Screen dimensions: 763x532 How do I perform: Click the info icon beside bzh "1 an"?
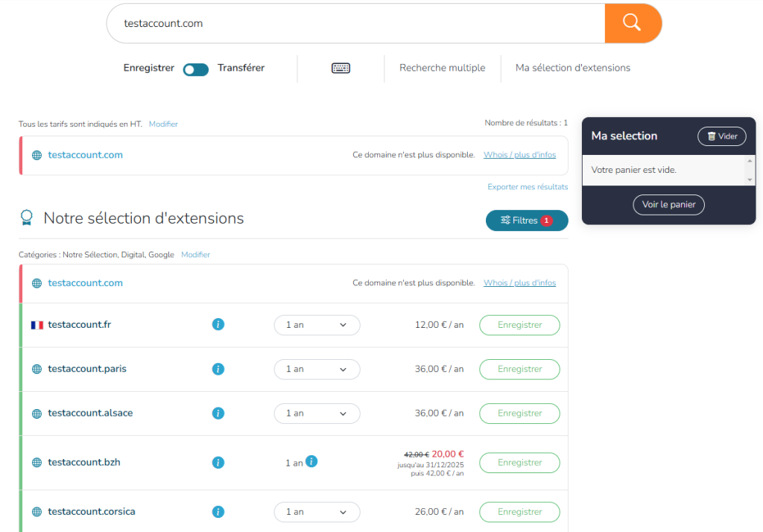pos(311,461)
